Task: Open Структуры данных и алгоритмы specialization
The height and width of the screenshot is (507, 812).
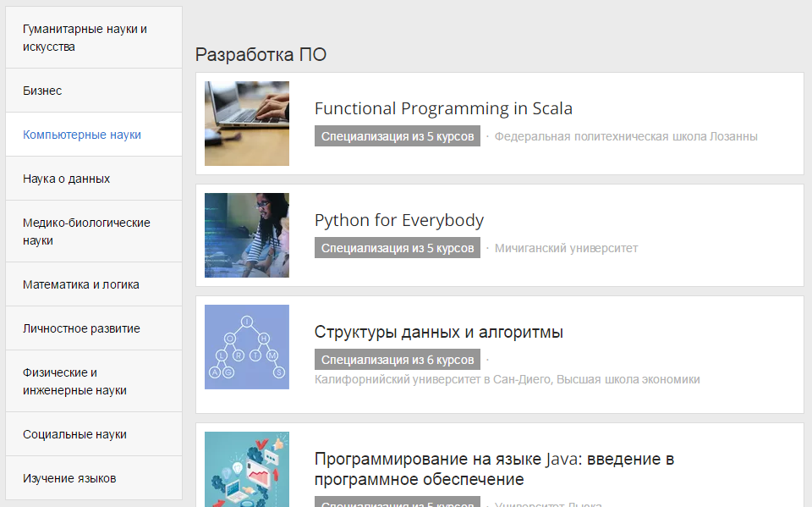Action: (438, 333)
